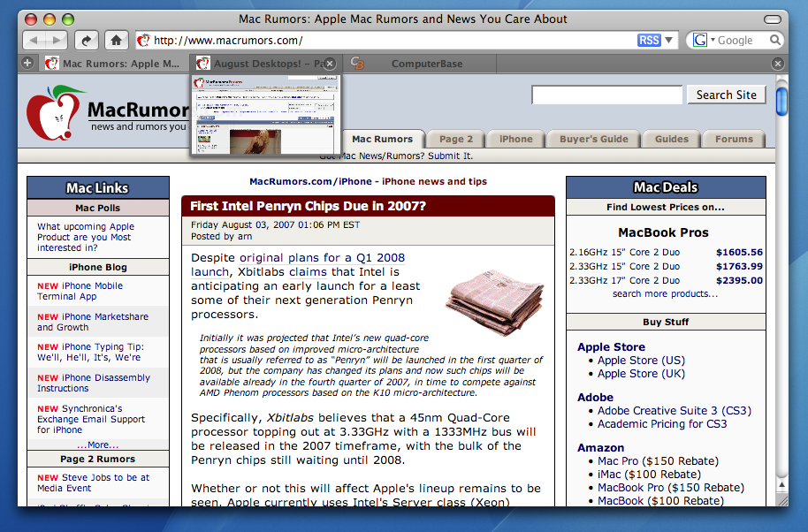Go back with the back arrow button
The image size is (808, 532).
34,40
